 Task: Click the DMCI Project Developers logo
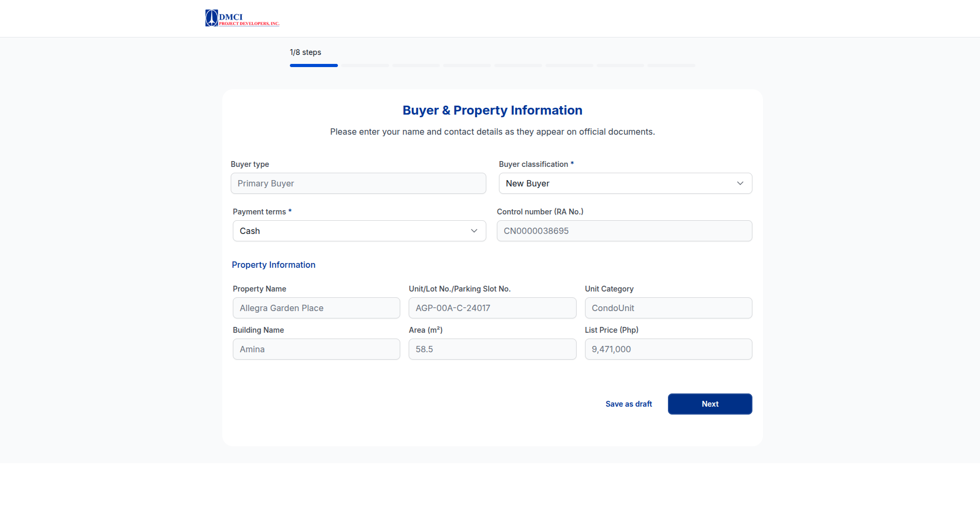click(242, 18)
